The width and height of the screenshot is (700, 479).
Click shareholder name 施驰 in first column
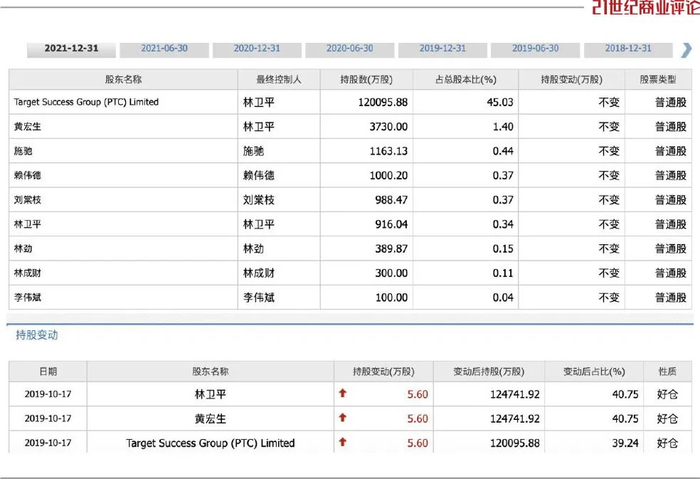click(23, 151)
